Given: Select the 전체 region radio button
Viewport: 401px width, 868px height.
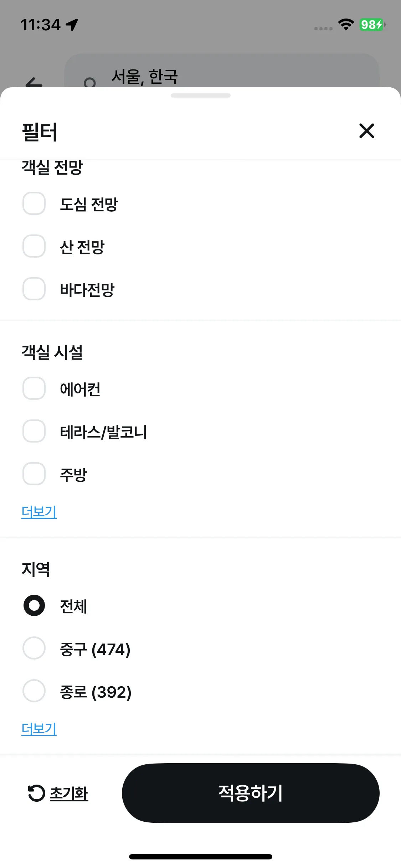Looking at the screenshot, I should point(34,605).
